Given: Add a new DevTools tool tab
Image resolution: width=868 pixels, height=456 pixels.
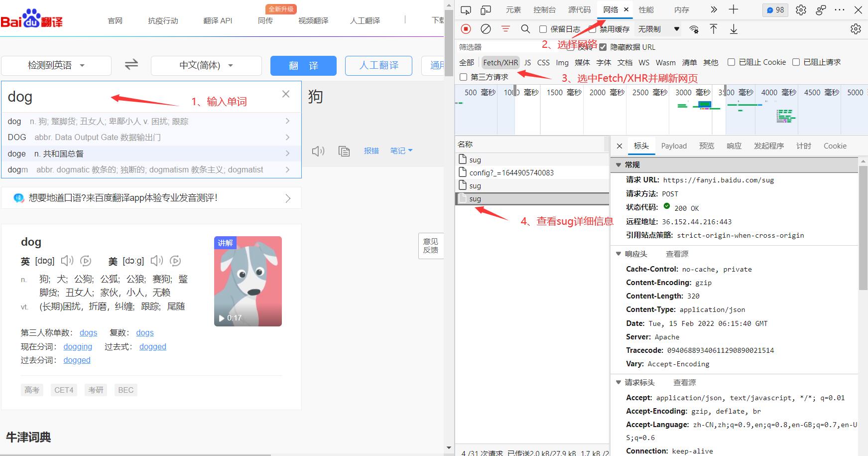Looking at the screenshot, I should (734, 9).
